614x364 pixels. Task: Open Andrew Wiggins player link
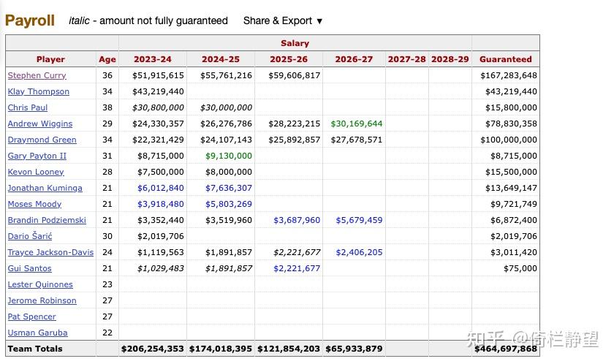coord(40,124)
